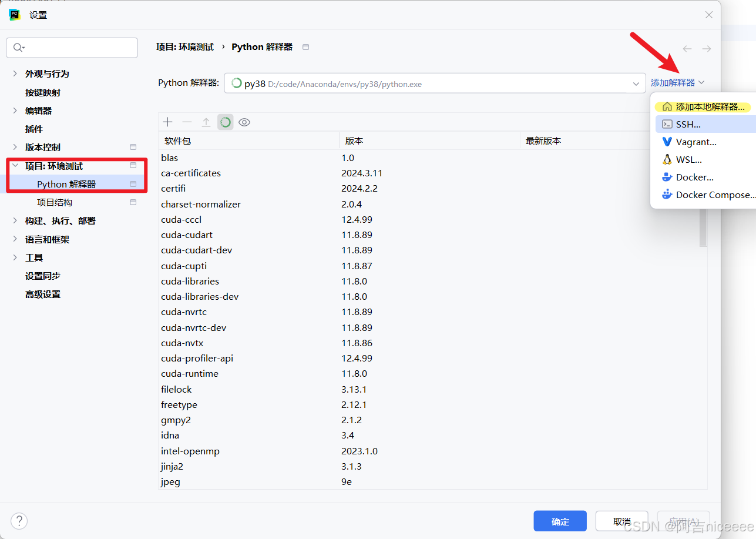Click the SSH terminal icon in the popup menu
This screenshot has width=756, height=539.
(x=667, y=124)
